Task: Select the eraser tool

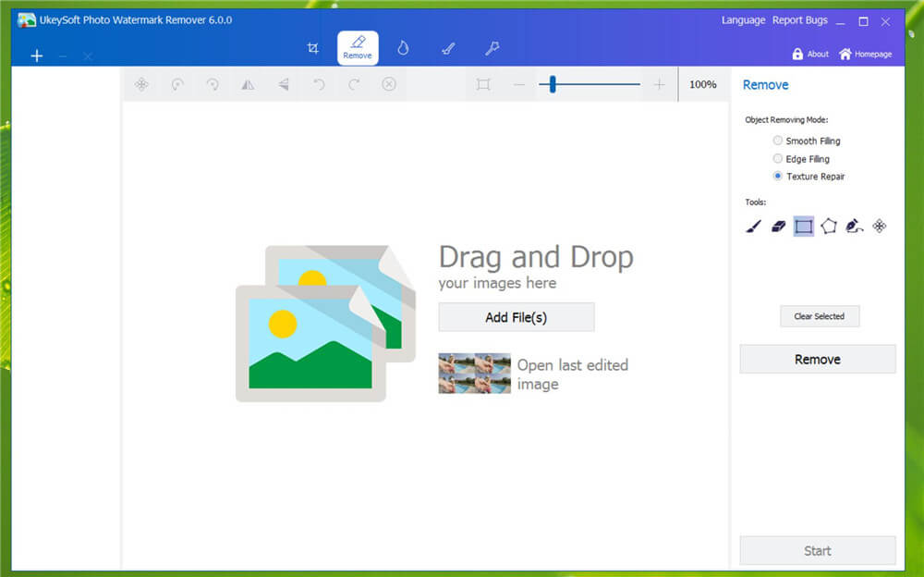Action: (x=778, y=226)
